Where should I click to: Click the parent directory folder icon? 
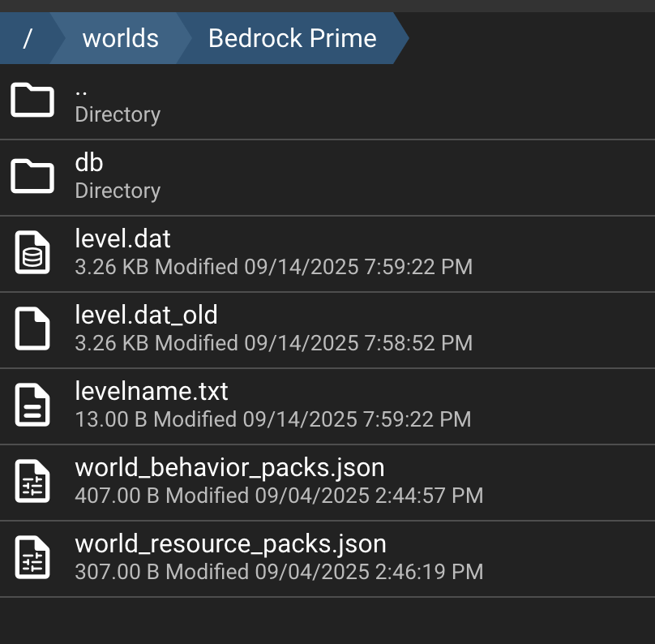(x=32, y=101)
